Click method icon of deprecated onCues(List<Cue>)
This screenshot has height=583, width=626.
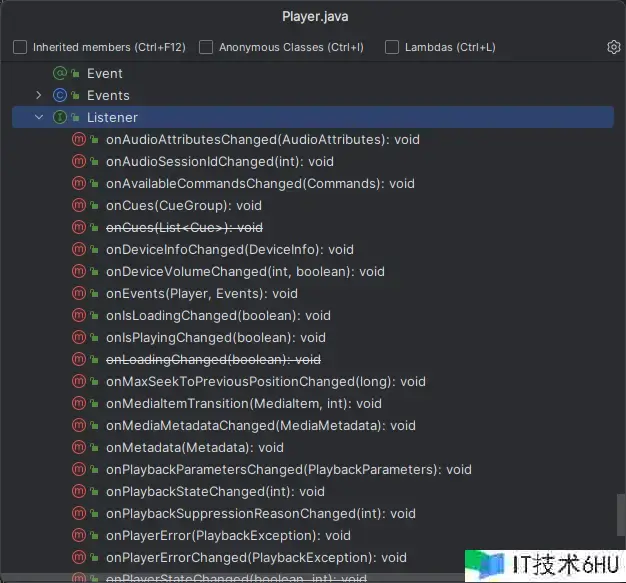coord(79,227)
